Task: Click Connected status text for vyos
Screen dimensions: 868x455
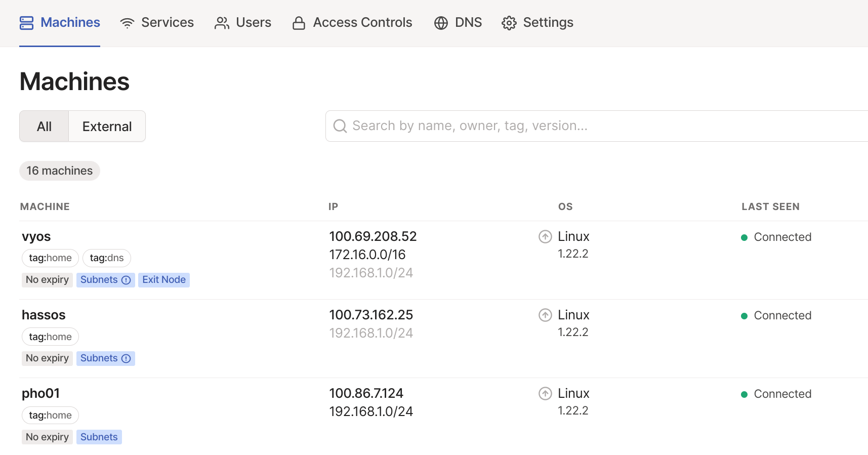Action: point(782,237)
